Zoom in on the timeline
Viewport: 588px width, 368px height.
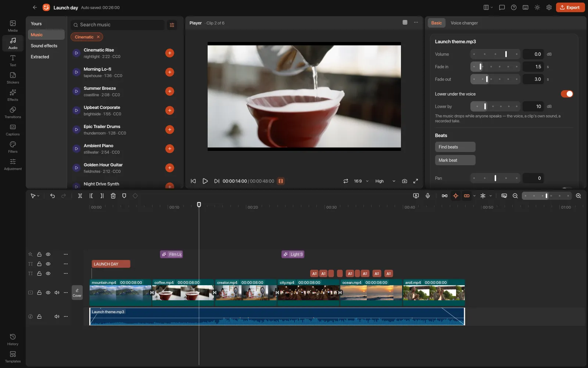click(578, 196)
